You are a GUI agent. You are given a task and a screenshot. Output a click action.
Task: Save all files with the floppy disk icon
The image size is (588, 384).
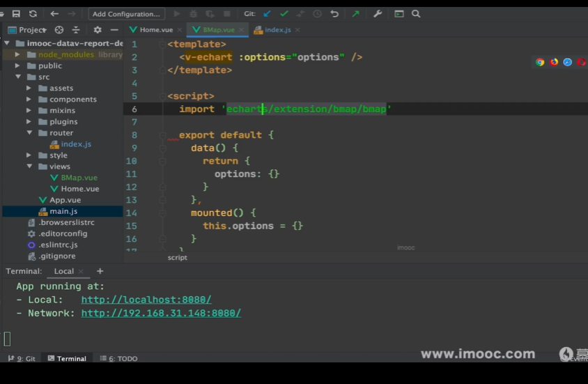tap(16, 14)
